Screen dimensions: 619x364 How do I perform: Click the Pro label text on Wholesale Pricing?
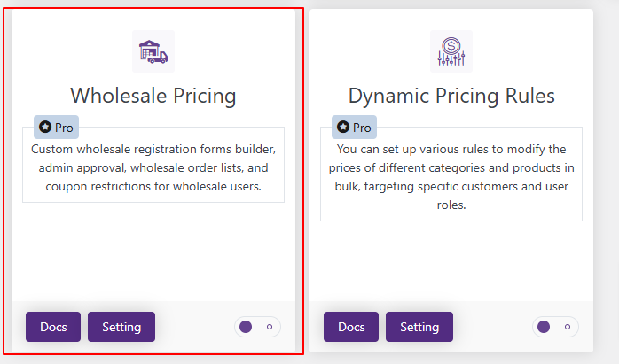coord(64,128)
